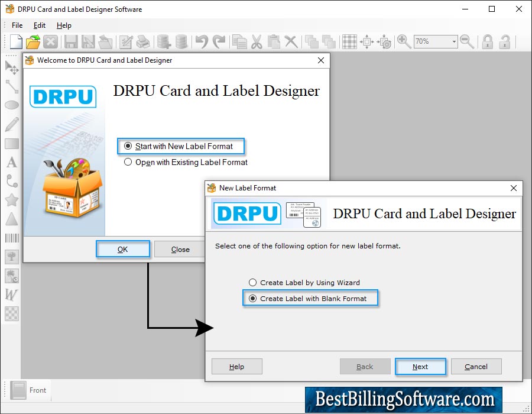Click the Undo arrow icon
The width and height of the screenshot is (532, 414).
(x=202, y=42)
